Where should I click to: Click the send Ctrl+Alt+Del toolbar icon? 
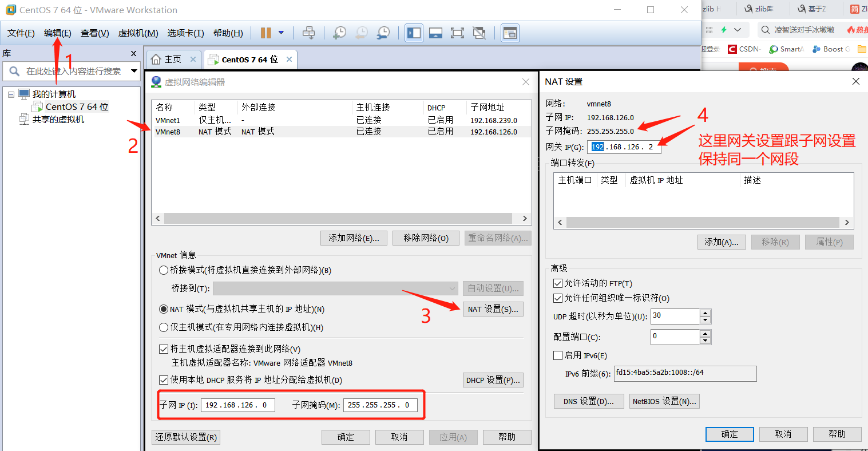point(308,33)
